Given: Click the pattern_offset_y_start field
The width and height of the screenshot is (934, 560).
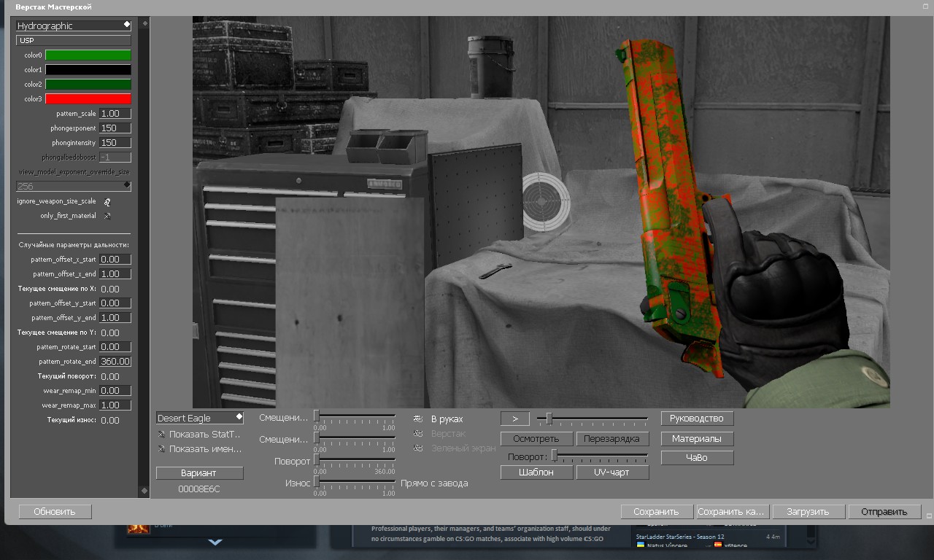Looking at the screenshot, I should [x=115, y=303].
